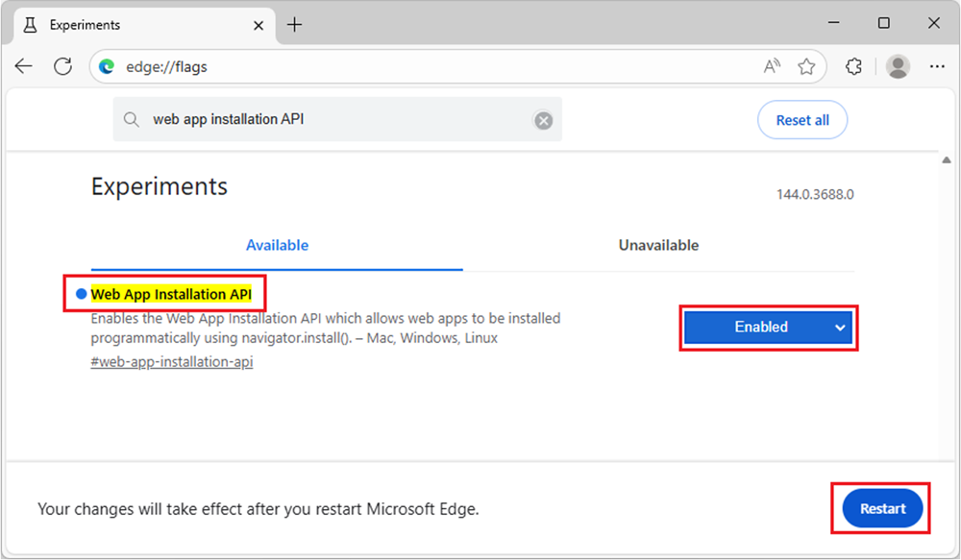Navigate back with the back arrow
Viewport: 961px width, 560px height.
23,66
